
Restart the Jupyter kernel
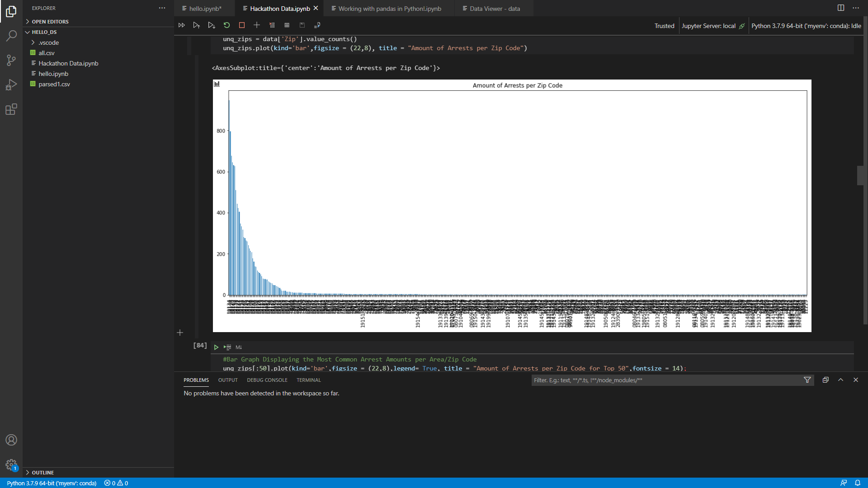(226, 25)
